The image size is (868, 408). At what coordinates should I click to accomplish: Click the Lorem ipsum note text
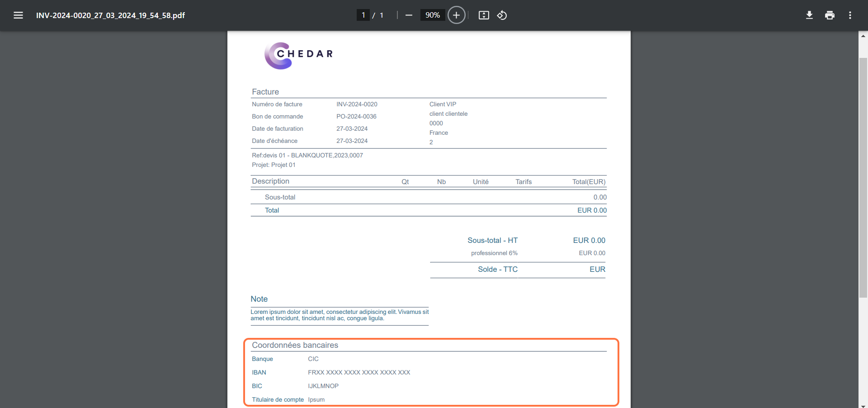click(x=340, y=315)
